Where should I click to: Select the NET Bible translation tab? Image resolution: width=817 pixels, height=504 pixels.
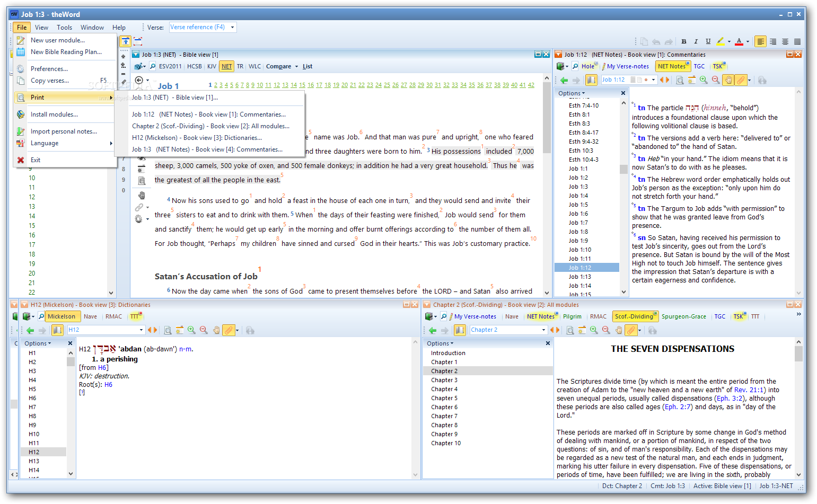pos(227,66)
